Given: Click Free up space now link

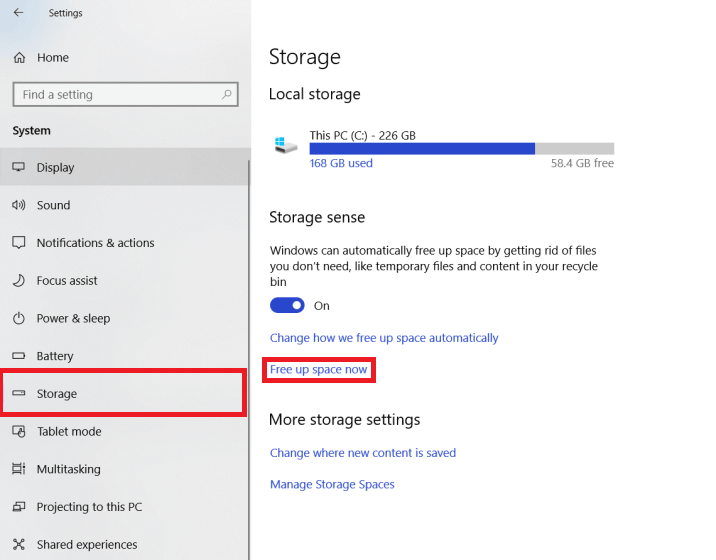Looking at the screenshot, I should point(318,370).
